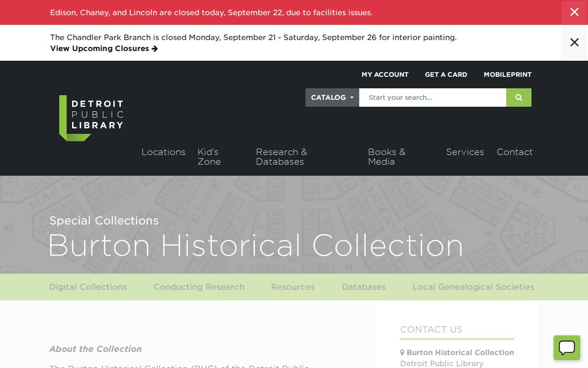Click the 'About the Collection' heading
588x368 pixels.
pos(96,349)
